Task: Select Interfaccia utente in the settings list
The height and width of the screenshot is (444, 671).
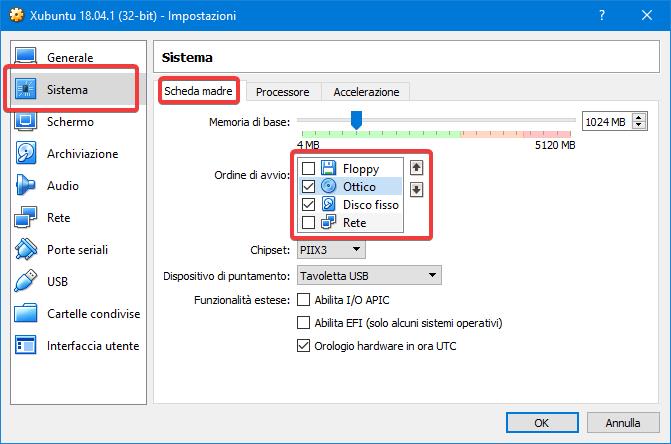Action: [x=78, y=345]
